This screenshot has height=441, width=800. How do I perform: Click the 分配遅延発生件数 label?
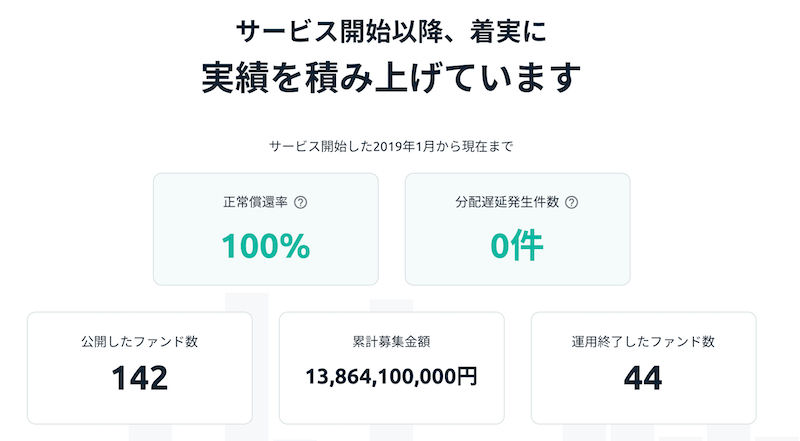pos(507,202)
